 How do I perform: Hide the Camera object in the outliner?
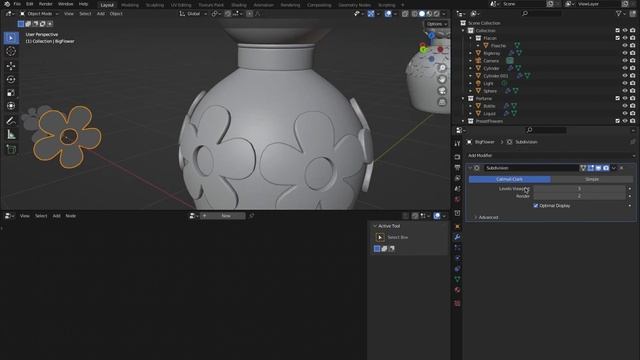(624, 60)
